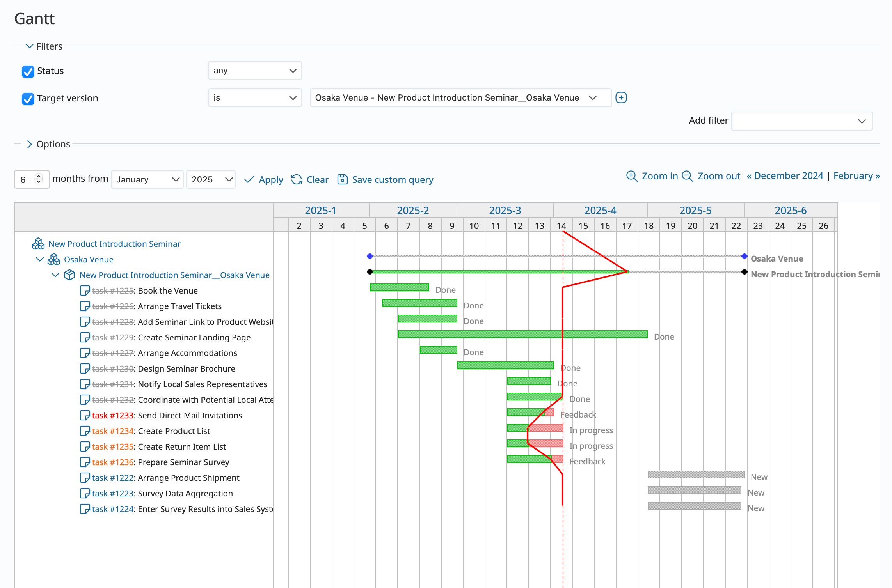This screenshot has width=892, height=588.
Task: Open the month dropdown showing January
Action: tap(147, 179)
